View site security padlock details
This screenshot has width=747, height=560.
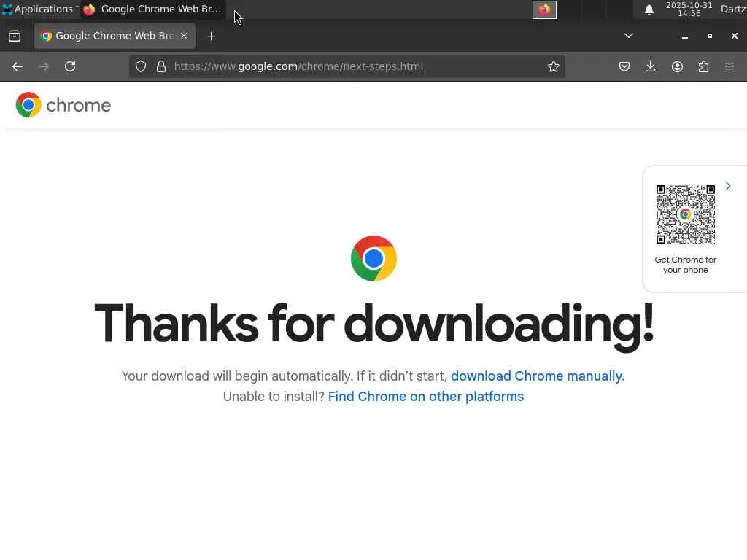[x=161, y=66]
